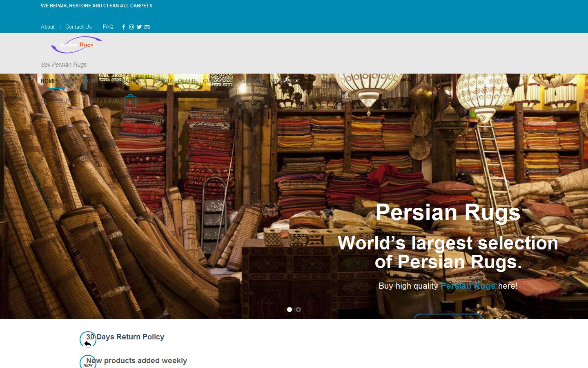This screenshot has width=588, height=368.
Task: Click the email envelope icon
Action: coord(147,27)
